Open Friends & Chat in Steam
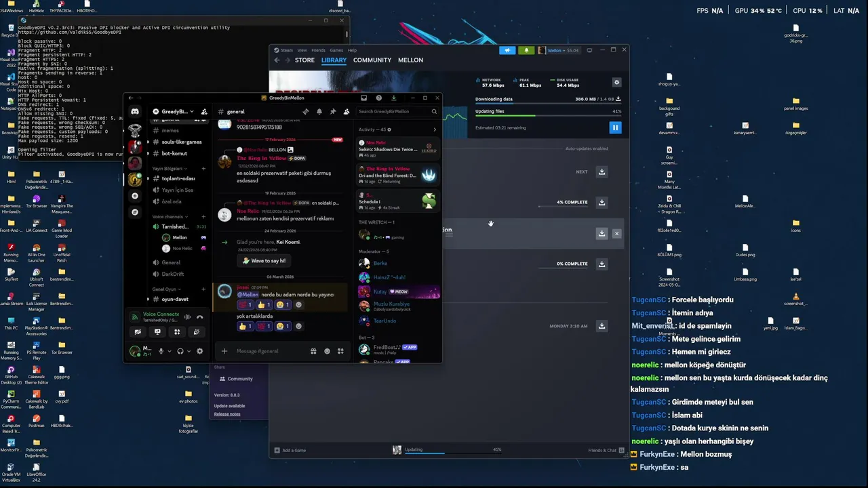This screenshot has width=868, height=488. (x=606, y=450)
